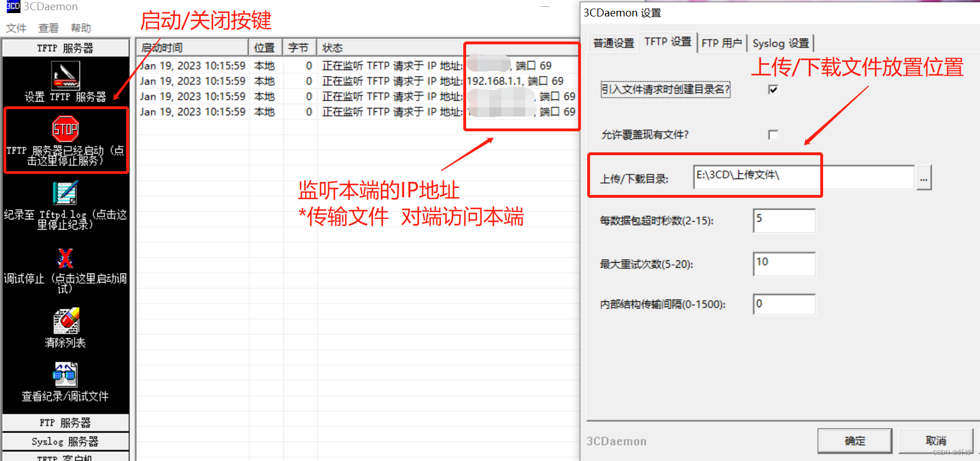Click the red STOP icon to stop TFTP
Image resolution: width=980 pixels, height=461 pixels.
point(65,129)
